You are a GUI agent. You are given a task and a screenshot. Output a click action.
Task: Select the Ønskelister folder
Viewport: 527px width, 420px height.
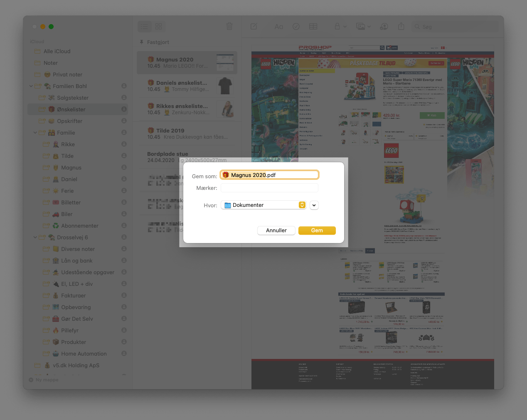(78, 110)
